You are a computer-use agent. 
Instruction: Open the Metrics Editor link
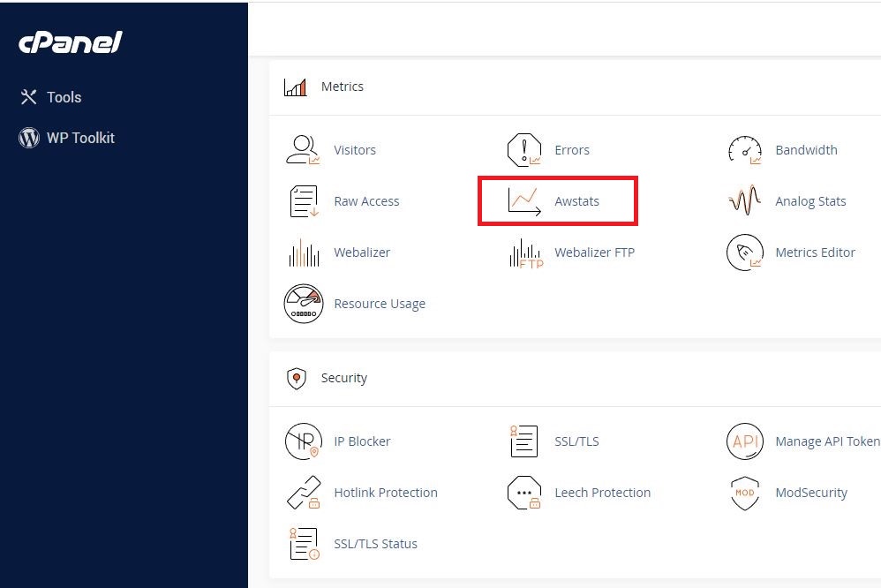[x=816, y=253]
